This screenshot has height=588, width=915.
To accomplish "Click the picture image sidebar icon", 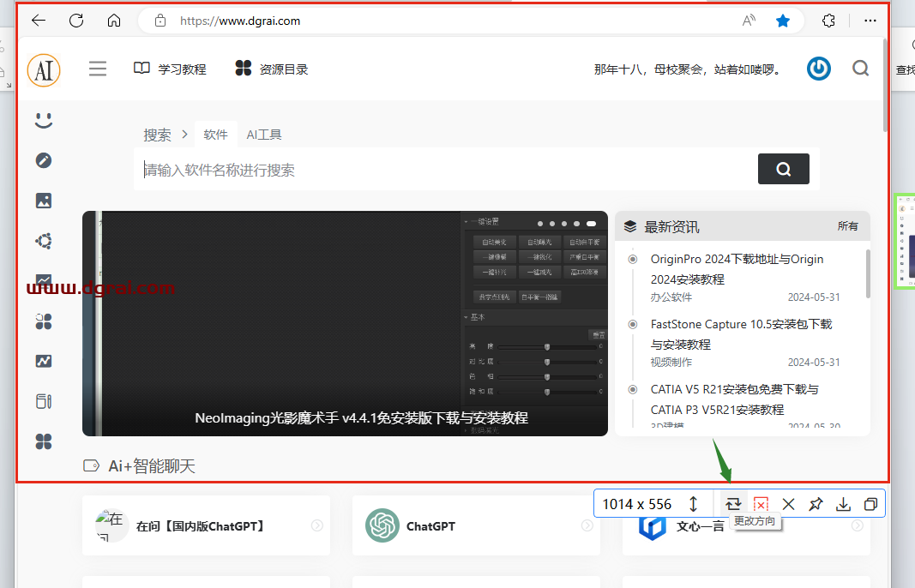I will (x=44, y=201).
